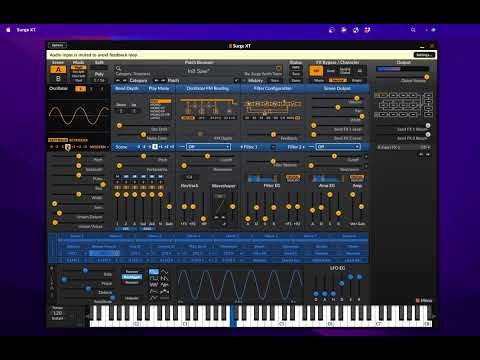
Task: Open the Menu button at bottom right
Action: click(x=424, y=300)
